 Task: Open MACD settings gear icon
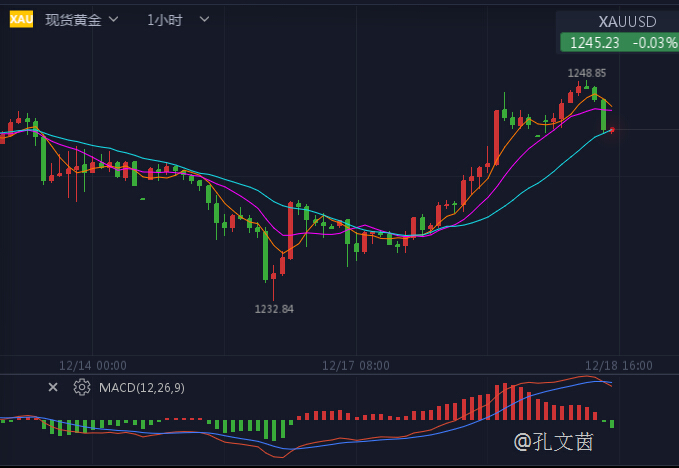point(82,387)
